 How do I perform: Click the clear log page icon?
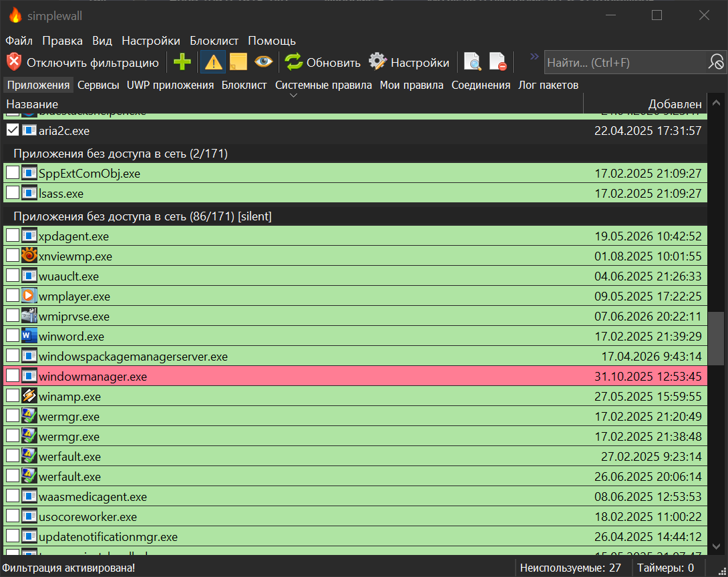(x=498, y=62)
